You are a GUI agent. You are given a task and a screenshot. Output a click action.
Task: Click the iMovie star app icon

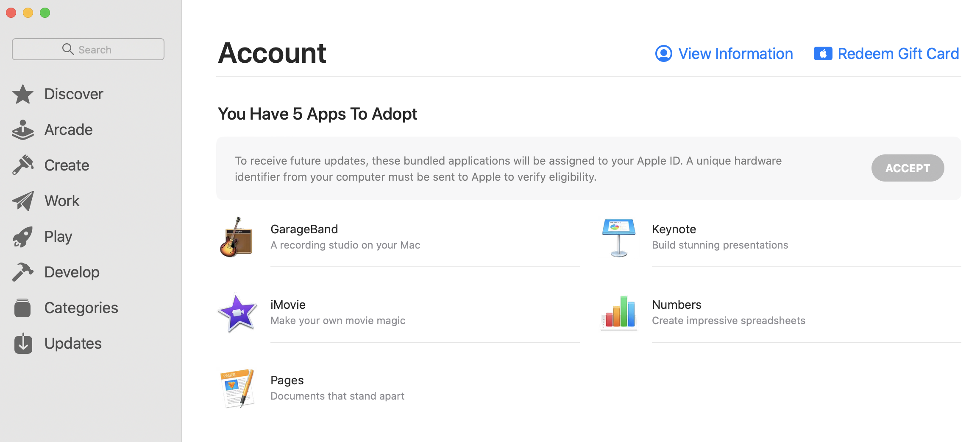coord(237,313)
